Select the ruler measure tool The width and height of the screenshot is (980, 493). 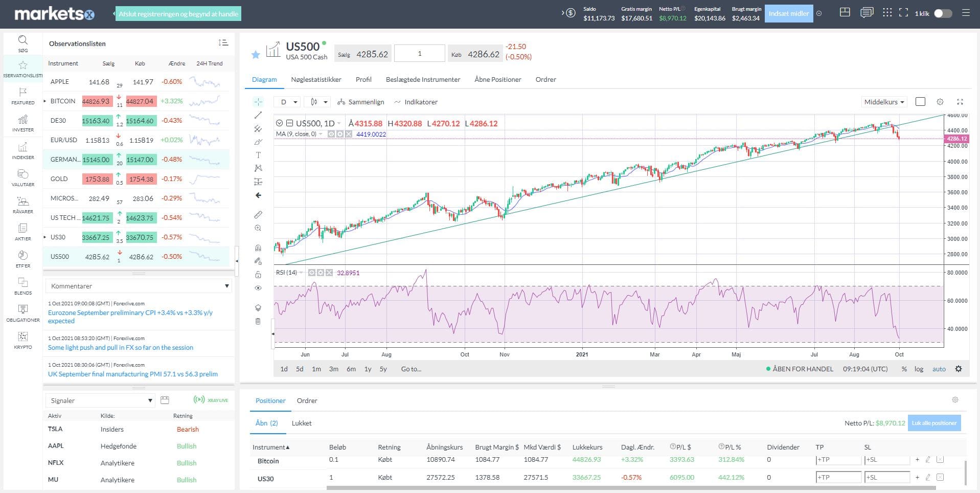pos(258,214)
